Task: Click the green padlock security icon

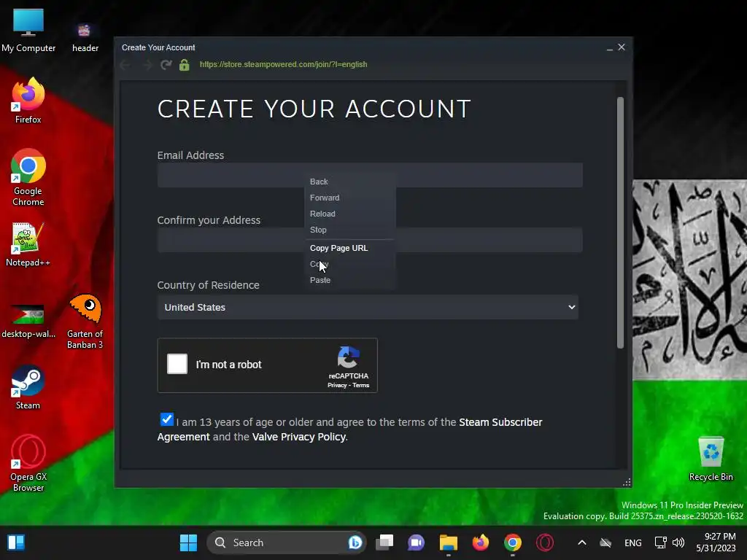Action: pyautogui.click(x=185, y=65)
